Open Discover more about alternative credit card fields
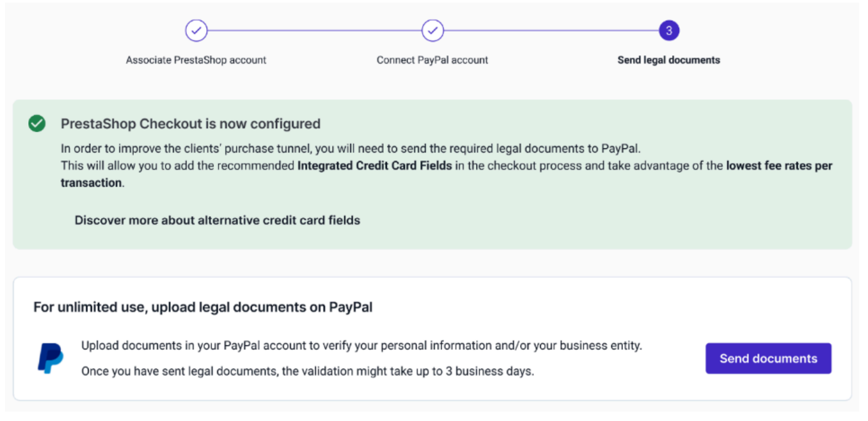 point(217,220)
